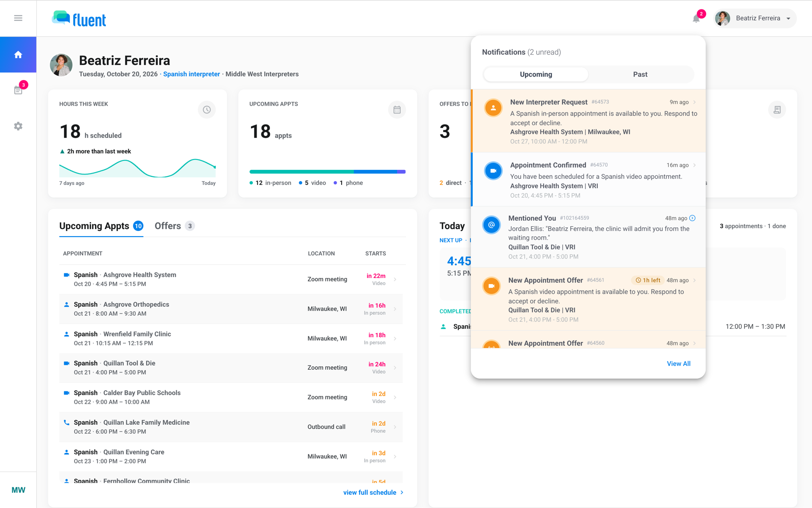Open Quillan Tool & Die appointment row
The image size is (812, 508).
click(x=231, y=368)
